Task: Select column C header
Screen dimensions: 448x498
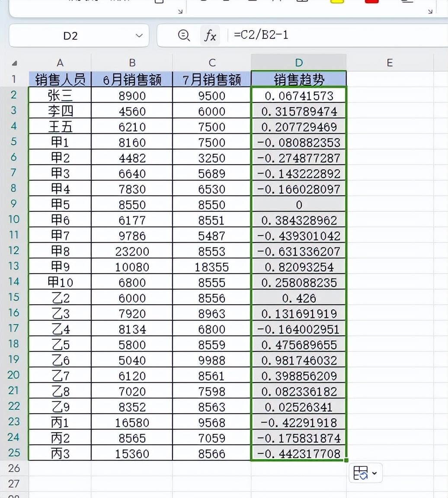Action: 211,63
